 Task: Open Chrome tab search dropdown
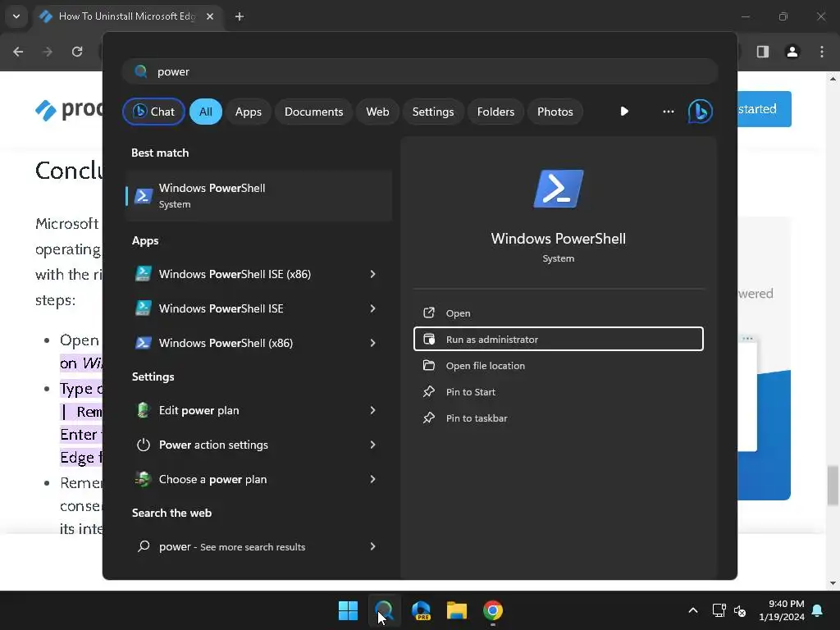(16, 16)
